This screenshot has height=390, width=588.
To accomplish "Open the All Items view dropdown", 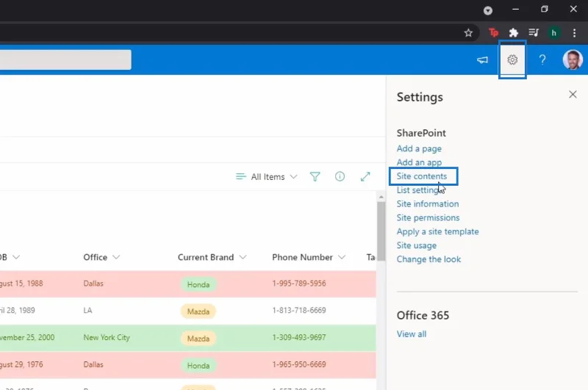I will click(267, 176).
